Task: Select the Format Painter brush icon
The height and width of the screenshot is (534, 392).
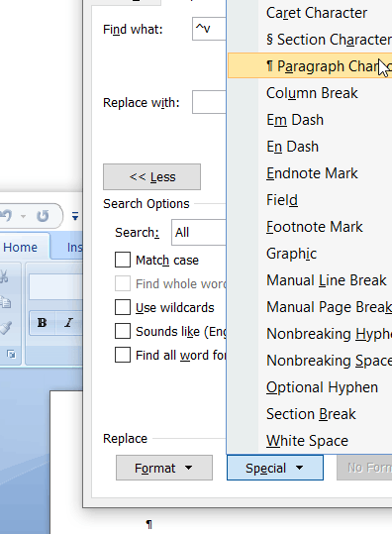Action: coord(6,327)
